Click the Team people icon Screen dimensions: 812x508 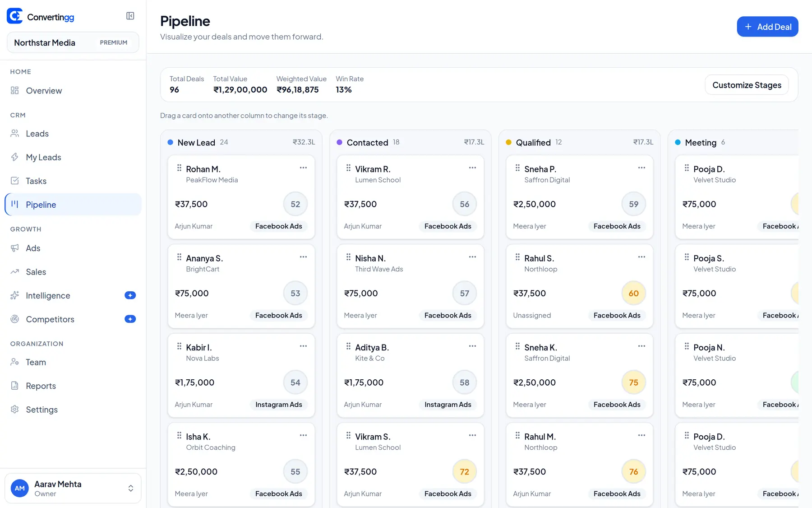tap(15, 362)
